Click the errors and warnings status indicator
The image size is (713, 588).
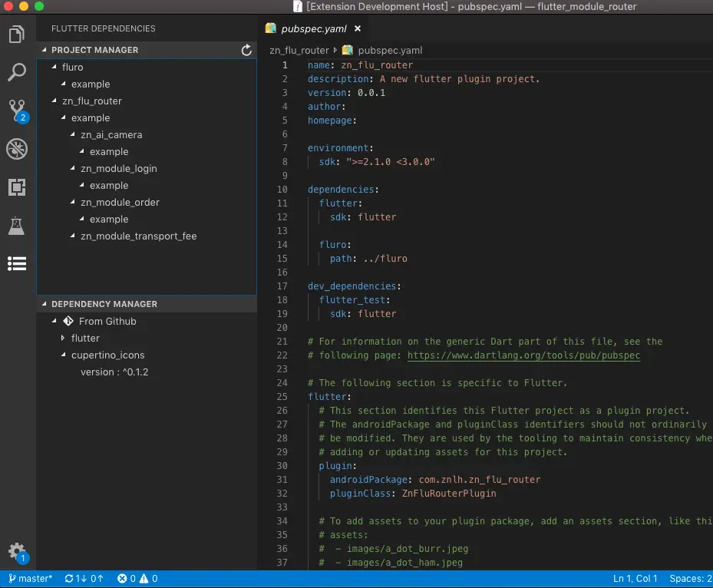pos(137,579)
